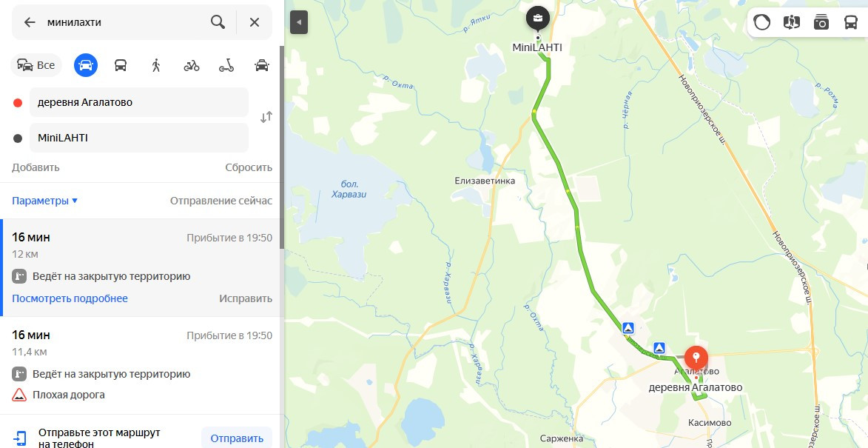Collapse the side panel with arrow
Viewport: 868px width, 448px height.
point(299,22)
